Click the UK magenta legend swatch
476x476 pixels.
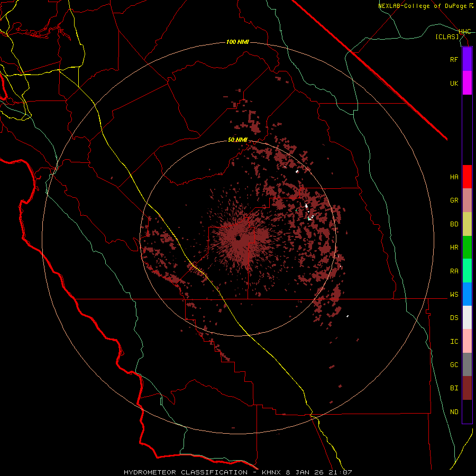point(467,83)
